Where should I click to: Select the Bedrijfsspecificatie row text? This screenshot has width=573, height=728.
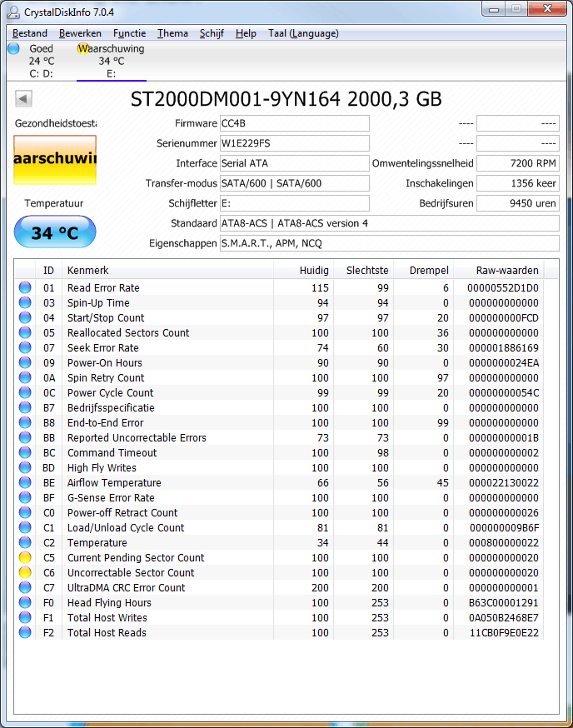(x=111, y=407)
